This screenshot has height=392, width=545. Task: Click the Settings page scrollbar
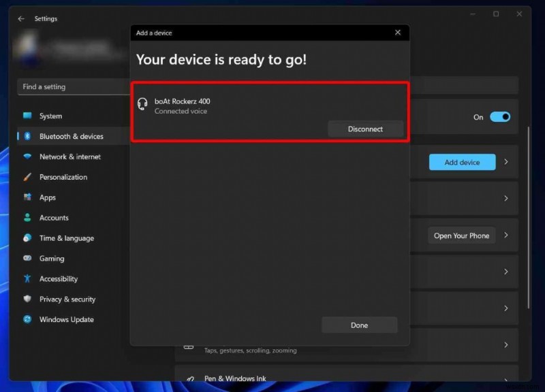(529, 217)
